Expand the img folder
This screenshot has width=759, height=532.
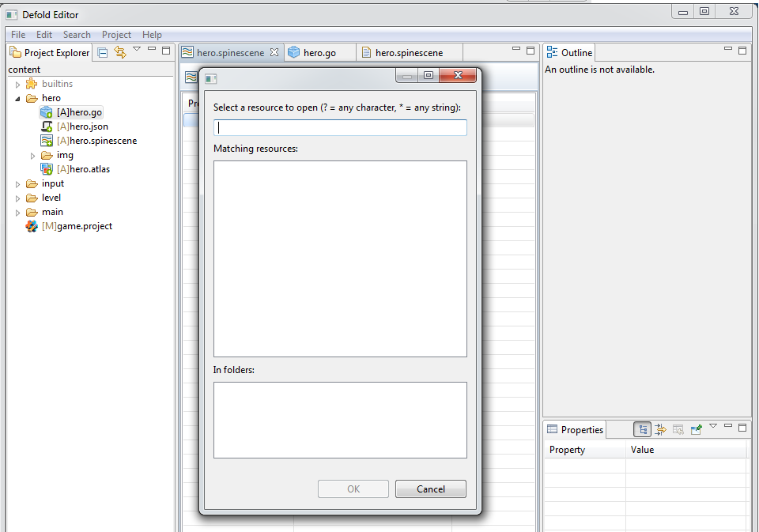click(32, 156)
